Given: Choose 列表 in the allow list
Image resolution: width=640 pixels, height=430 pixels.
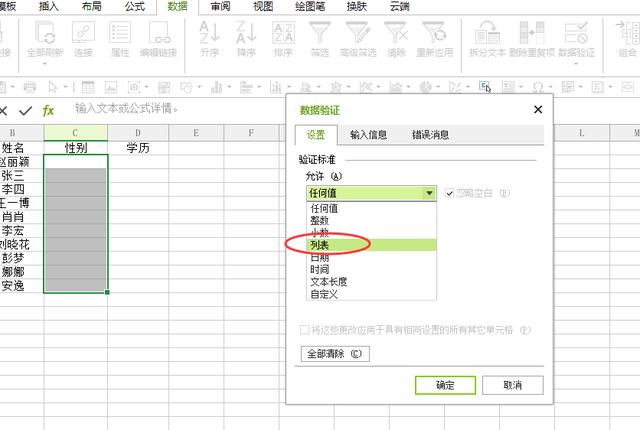Looking at the screenshot, I should click(371, 245).
